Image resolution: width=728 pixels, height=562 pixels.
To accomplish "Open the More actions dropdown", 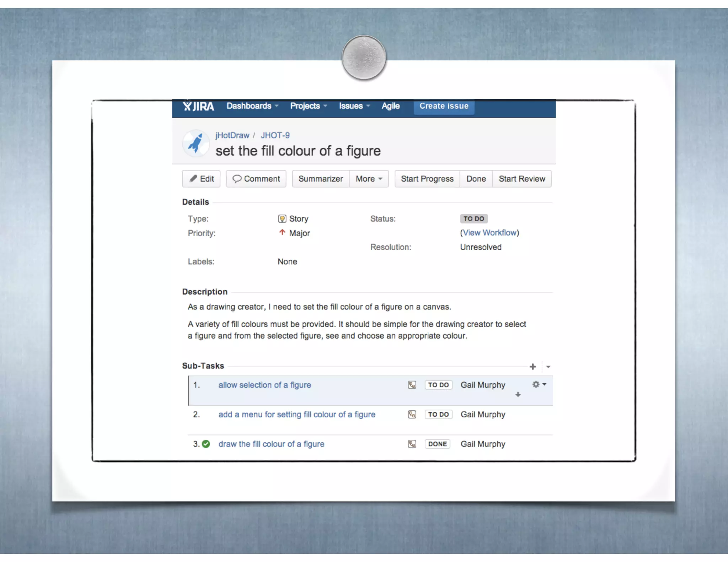I will [x=369, y=179].
